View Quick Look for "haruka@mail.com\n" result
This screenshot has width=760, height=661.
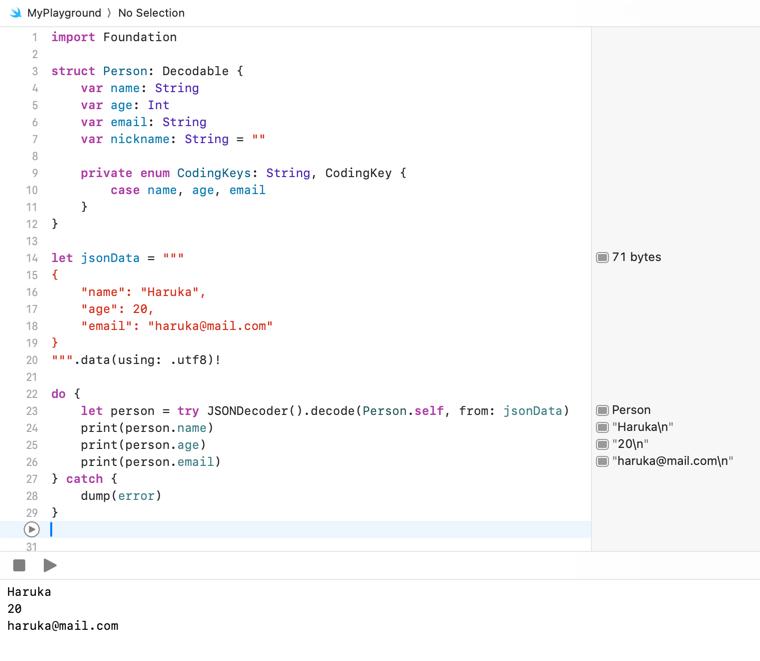(602, 461)
